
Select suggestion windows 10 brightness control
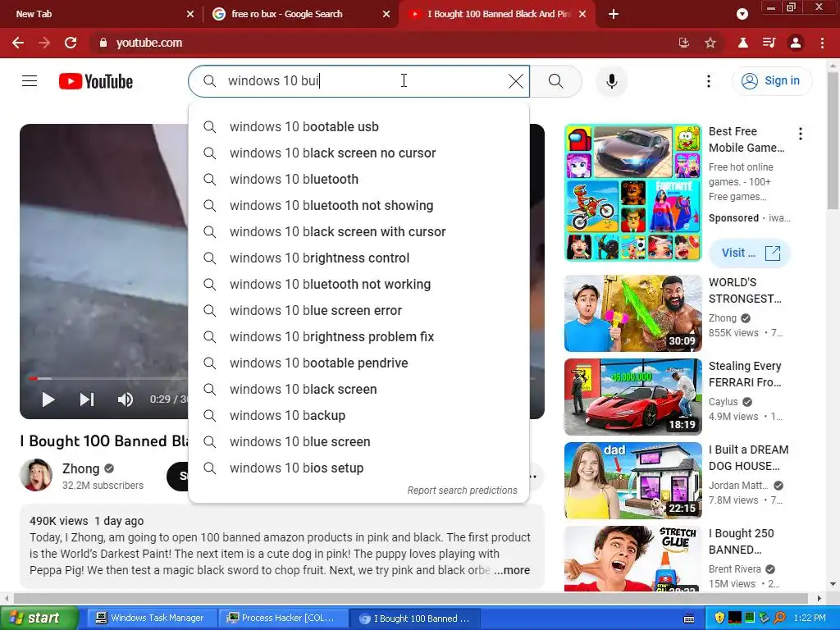pyautogui.click(x=359, y=258)
